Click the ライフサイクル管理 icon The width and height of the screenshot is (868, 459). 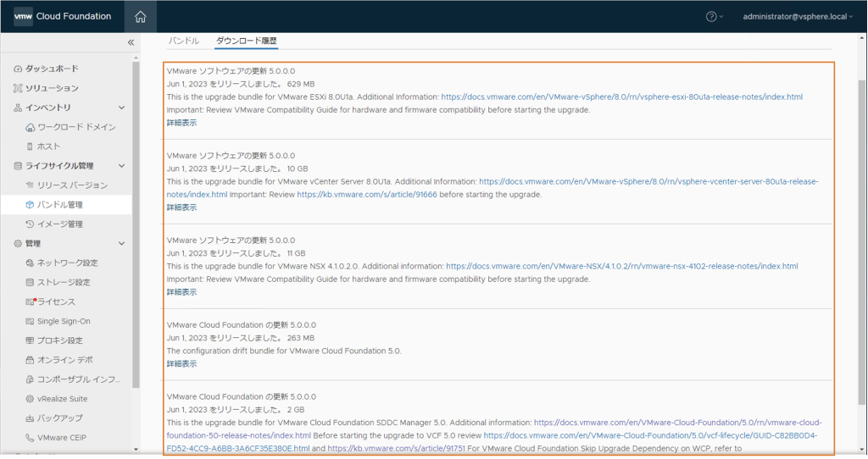tap(18, 166)
